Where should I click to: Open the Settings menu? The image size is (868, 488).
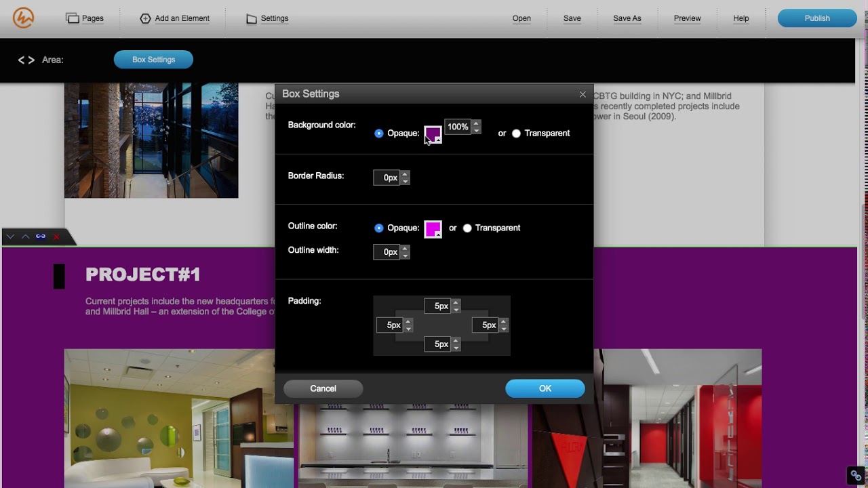click(267, 18)
